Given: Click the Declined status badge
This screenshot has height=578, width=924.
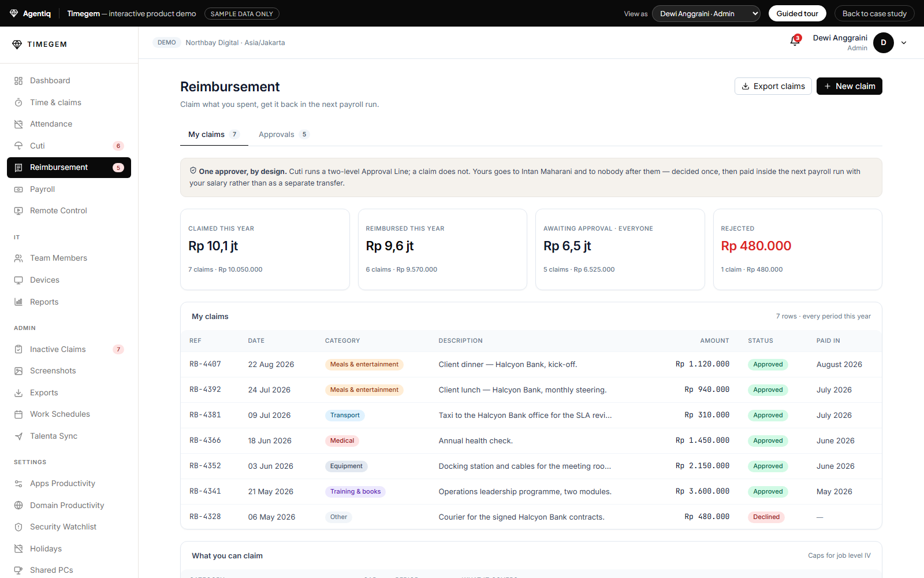Looking at the screenshot, I should 766,517.
